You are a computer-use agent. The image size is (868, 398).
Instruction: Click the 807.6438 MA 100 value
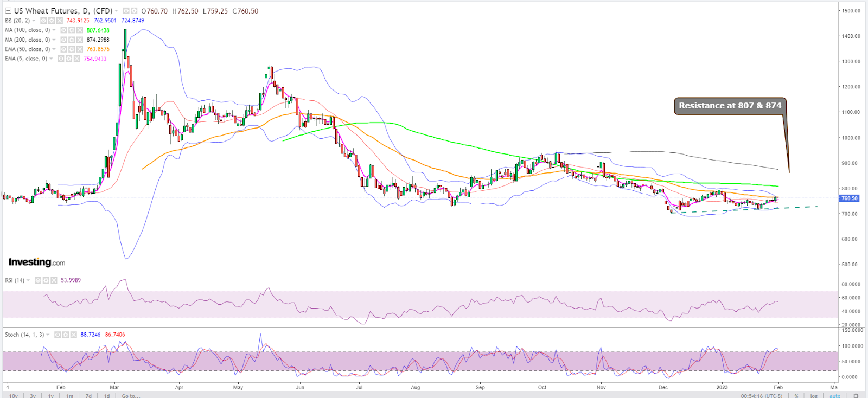coord(98,30)
